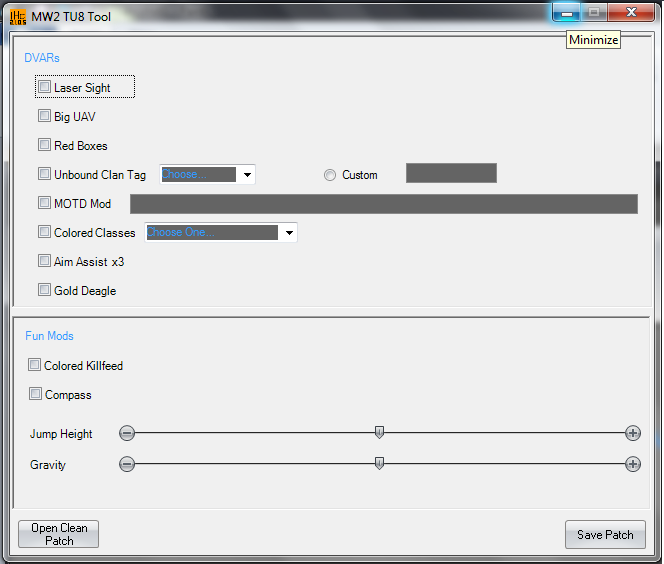
Task: Click the Open Clean Patch button
Action: [x=59, y=534]
